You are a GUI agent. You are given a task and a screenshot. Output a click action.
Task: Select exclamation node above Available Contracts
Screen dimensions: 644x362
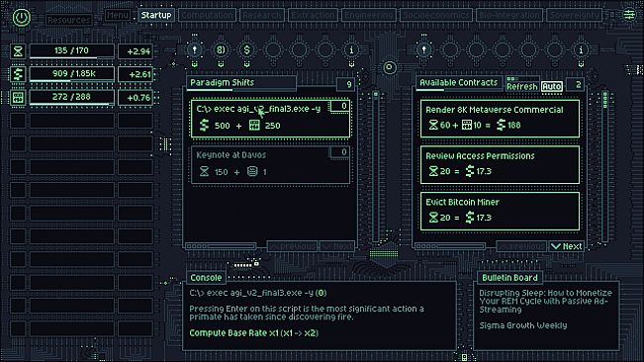pyautogui.click(x=423, y=50)
